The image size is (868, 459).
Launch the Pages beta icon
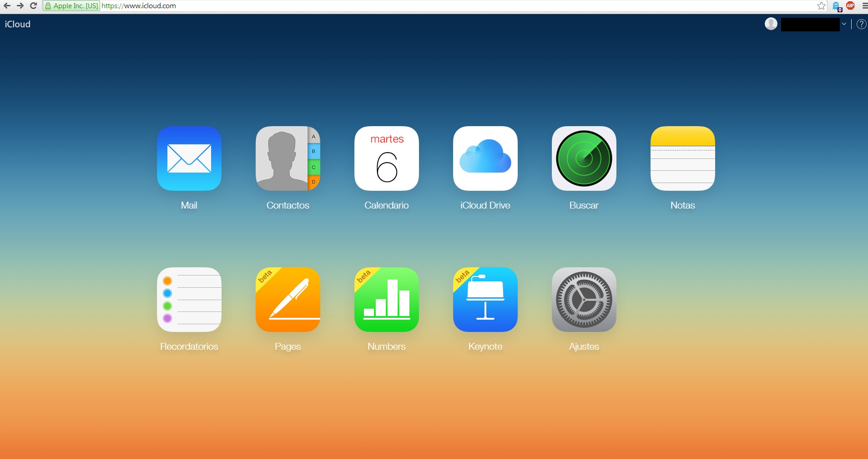pyautogui.click(x=288, y=300)
